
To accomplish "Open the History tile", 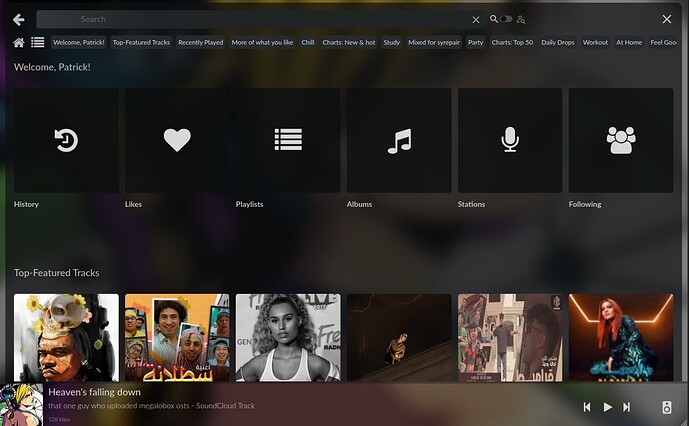I will click(x=66, y=140).
